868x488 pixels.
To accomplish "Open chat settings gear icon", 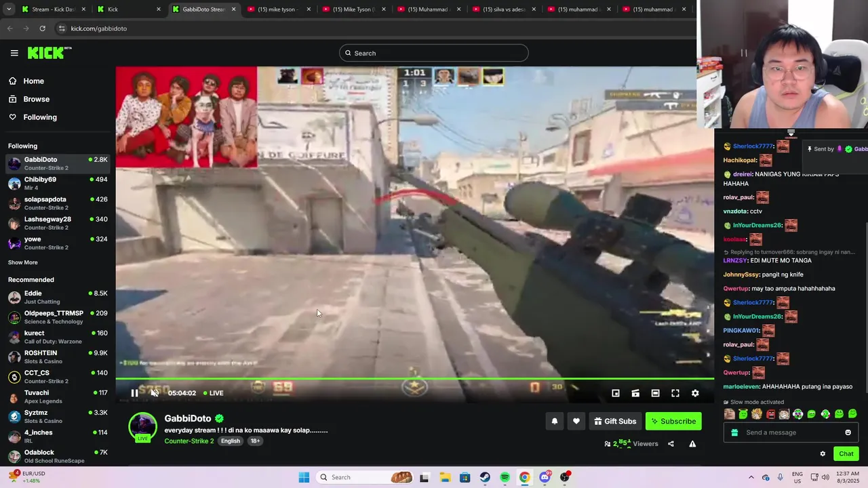I will [x=823, y=454].
